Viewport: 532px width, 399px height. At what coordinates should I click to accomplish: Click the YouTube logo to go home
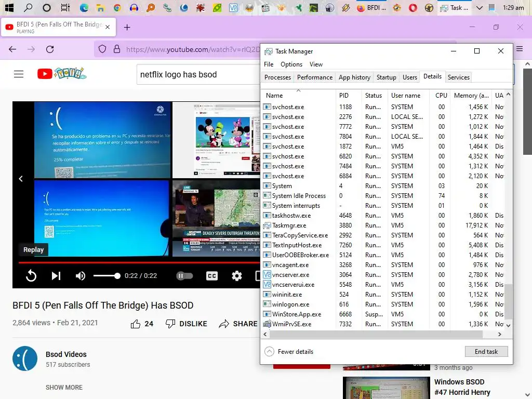[61, 74]
